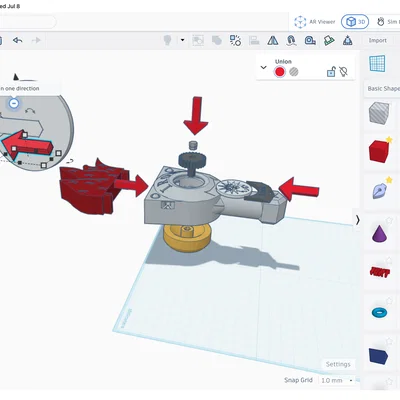Pick the red Box shape
Screen dimensions: 400x400
click(379, 152)
